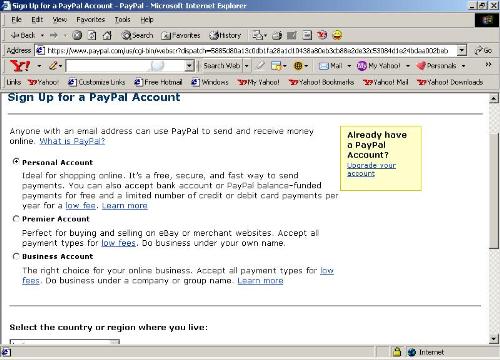This screenshot has height=360, width=500.
Task: Click in the Yahoo toolbar search field
Action: pos(125,66)
